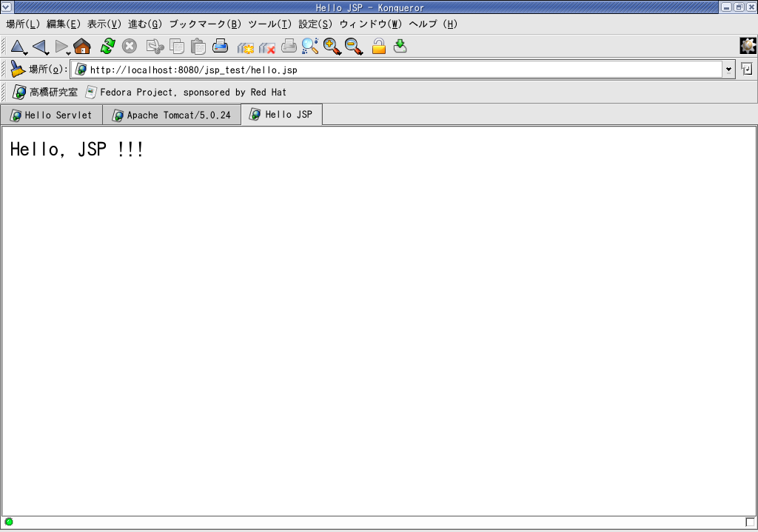Open the ブックマーク(B) menu
This screenshot has width=758, height=532.
[205, 24]
